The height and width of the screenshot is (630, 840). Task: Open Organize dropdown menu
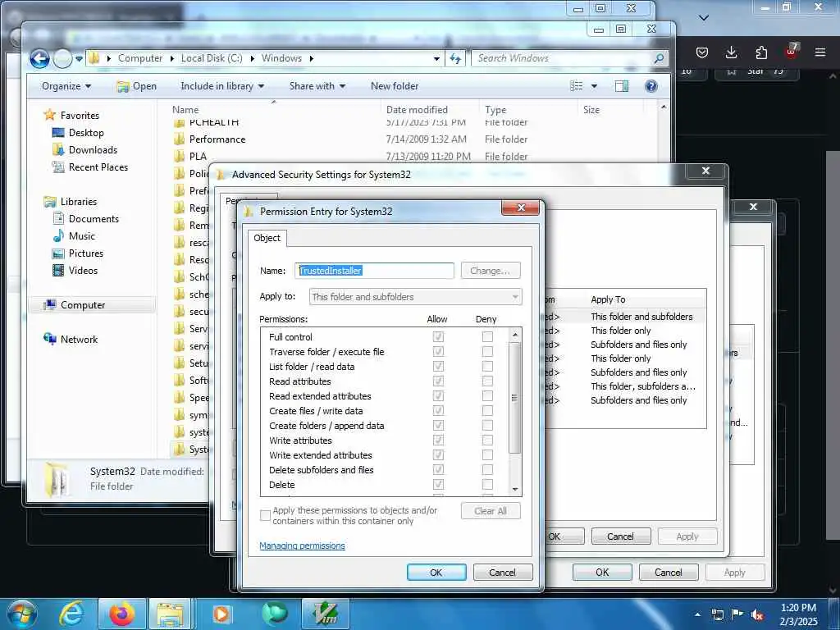pos(66,86)
